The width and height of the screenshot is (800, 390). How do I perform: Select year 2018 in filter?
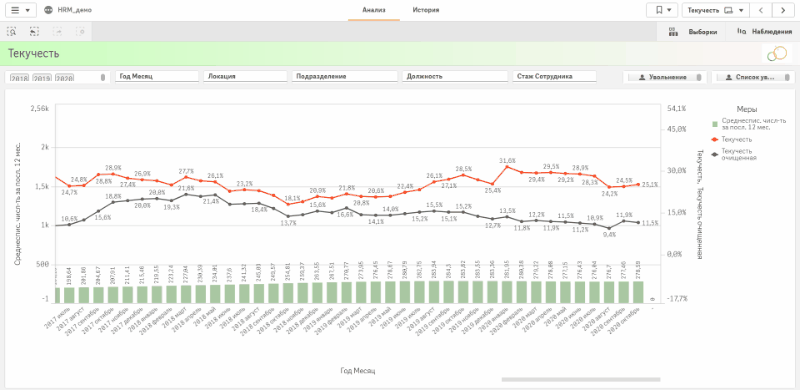[x=19, y=78]
